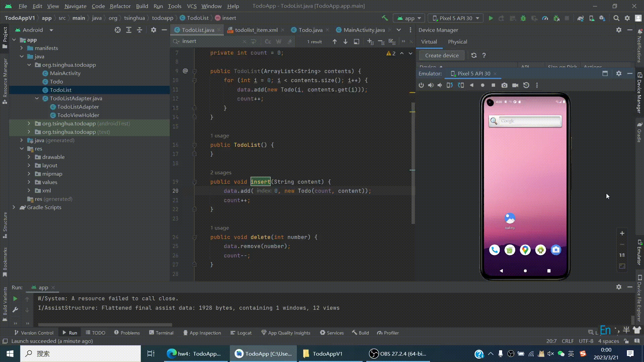
Task: Collapse the org.tsinghua.todoapp package
Action: (x=29, y=65)
